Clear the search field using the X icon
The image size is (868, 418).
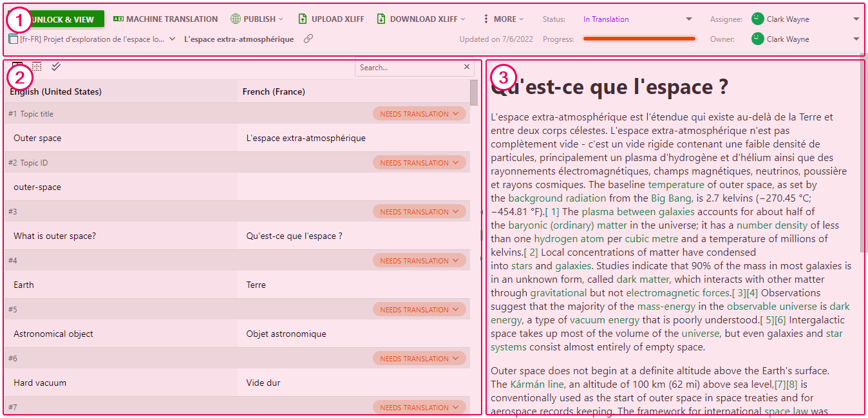pyautogui.click(x=467, y=66)
